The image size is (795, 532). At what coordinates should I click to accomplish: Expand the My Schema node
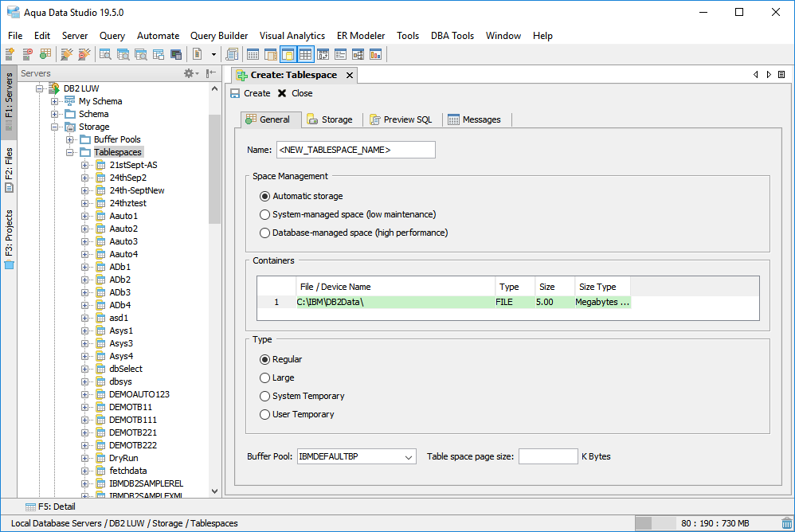(54, 101)
